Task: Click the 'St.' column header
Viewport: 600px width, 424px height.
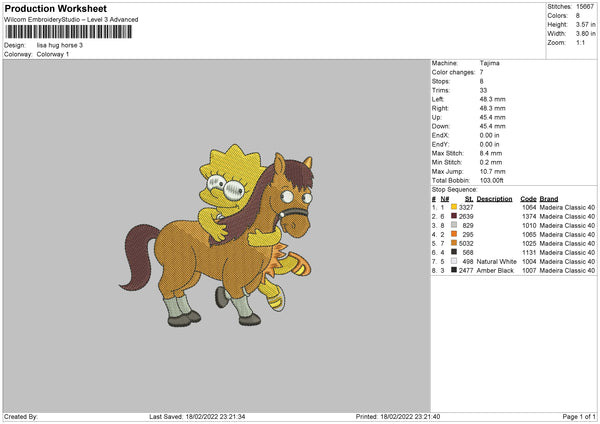Action: tap(469, 199)
